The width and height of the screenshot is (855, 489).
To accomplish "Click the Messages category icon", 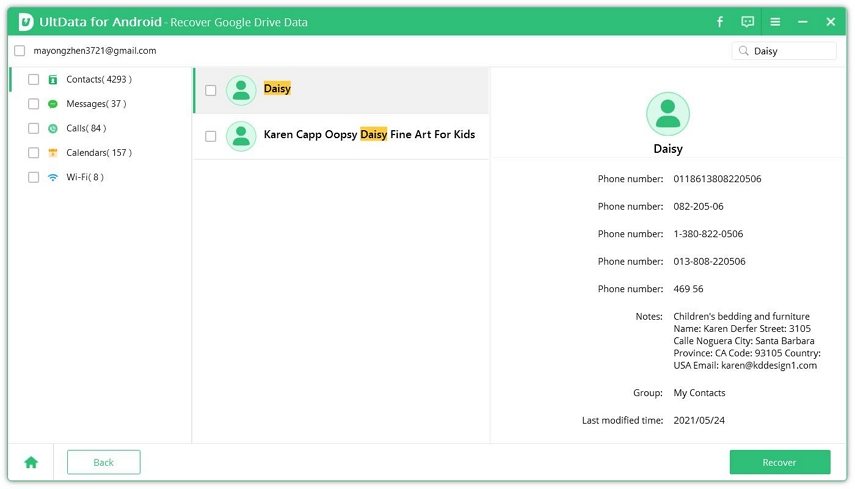I will pyautogui.click(x=53, y=104).
